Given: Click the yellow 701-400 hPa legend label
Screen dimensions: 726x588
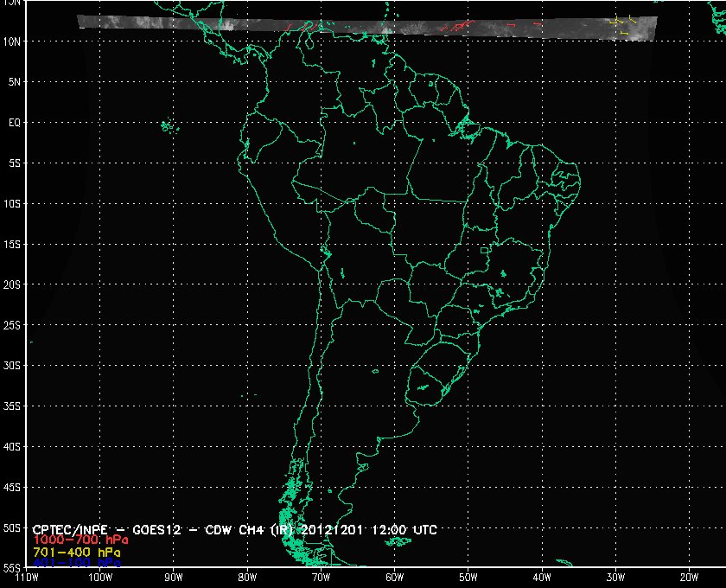Looking at the screenshot, I should pos(76,551).
